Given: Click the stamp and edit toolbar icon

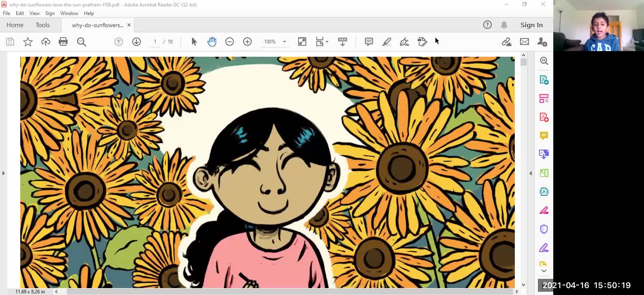Looking at the screenshot, I should [422, 42].
